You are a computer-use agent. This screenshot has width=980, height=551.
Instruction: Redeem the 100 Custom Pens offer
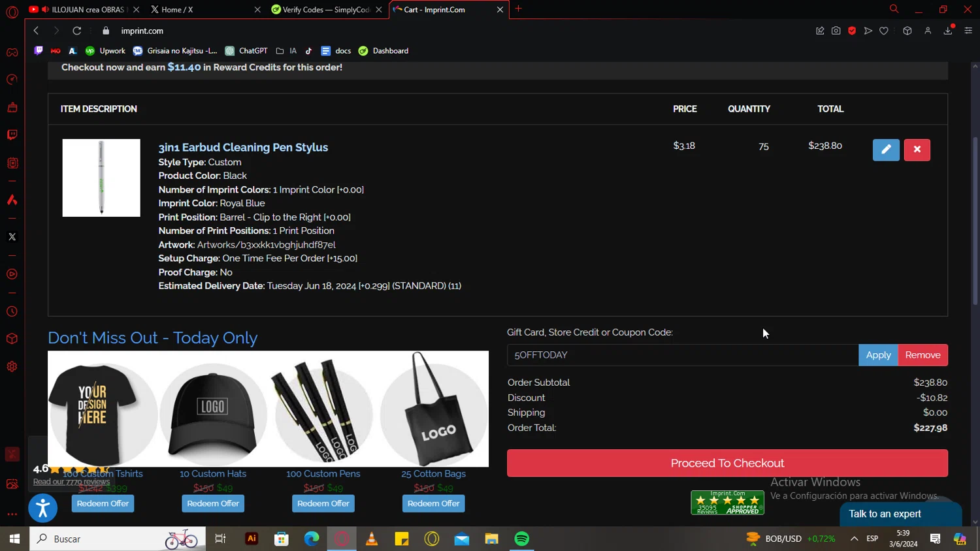click(323, 503)
